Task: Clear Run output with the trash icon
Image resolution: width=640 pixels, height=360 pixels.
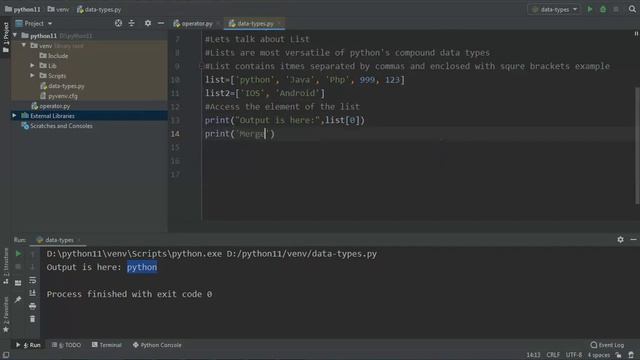Action: pyautogui.click(x=33, y=319)
